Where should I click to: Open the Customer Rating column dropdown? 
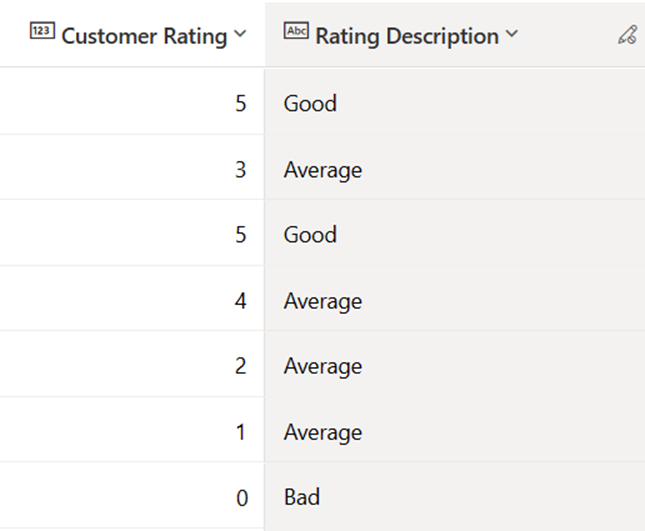click(x=240, y=34)
